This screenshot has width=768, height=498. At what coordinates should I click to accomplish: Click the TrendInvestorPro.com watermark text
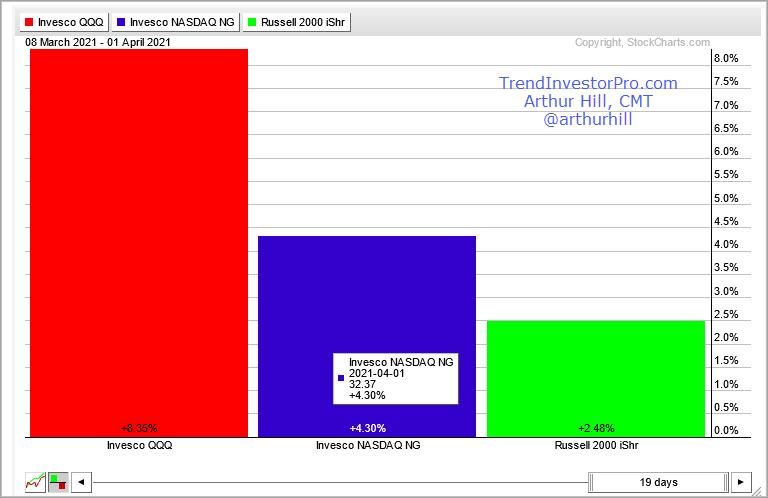pos(588,84)
